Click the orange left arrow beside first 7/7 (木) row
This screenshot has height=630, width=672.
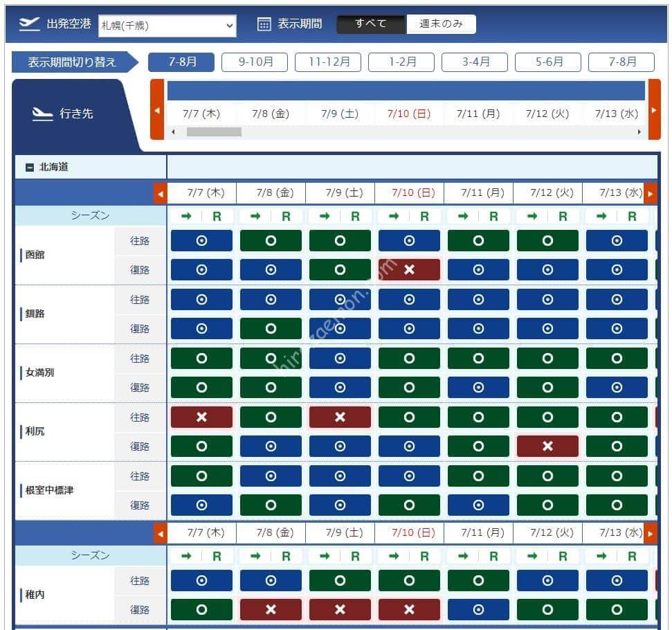click(x=161, y=194)
